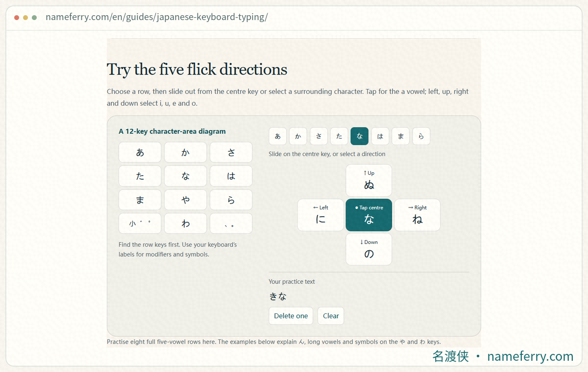
Task: Select the あ row tab
Action: (278, 136)
